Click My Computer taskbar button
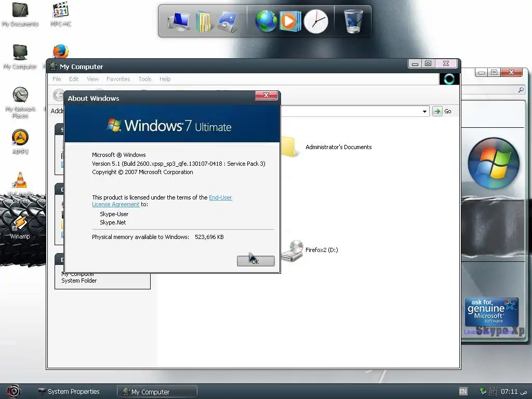This screenshot has height=399, width=532. click(157, 392)
